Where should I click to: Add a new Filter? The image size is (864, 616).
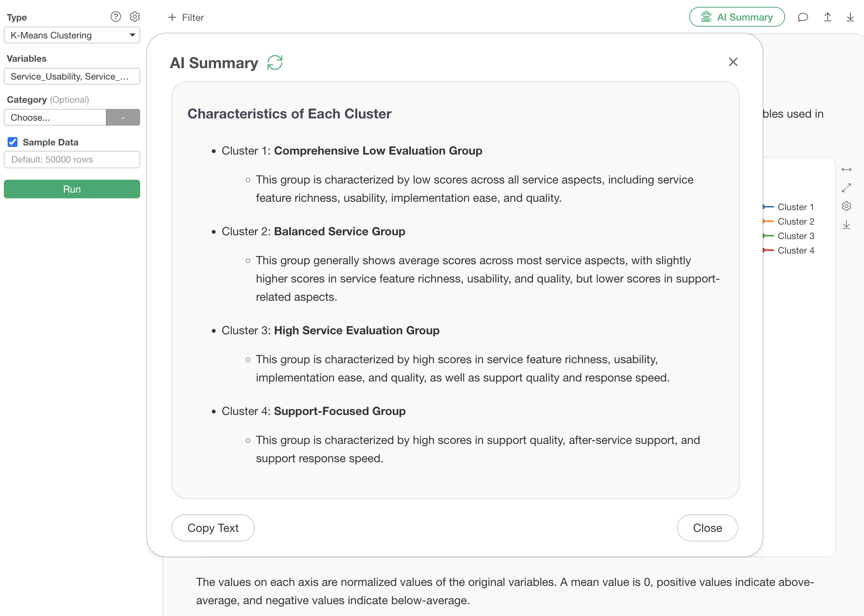[186, 18]
